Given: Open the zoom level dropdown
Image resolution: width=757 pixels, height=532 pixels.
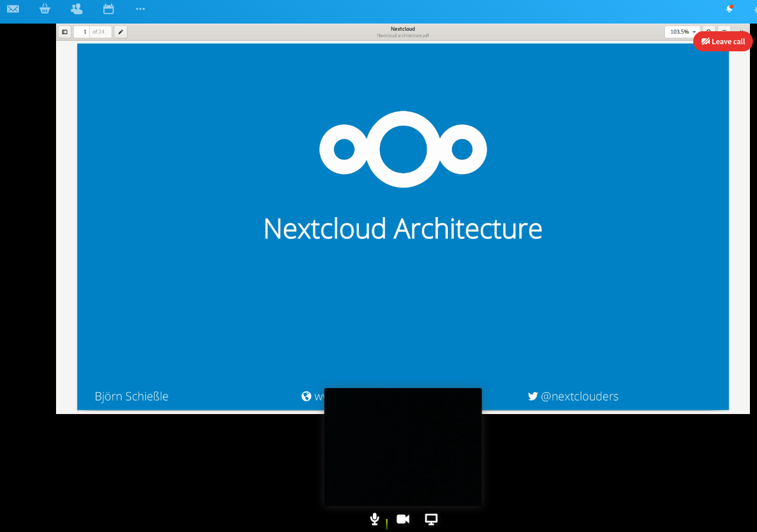Looking at the screenshot, I should coord(681,32).
